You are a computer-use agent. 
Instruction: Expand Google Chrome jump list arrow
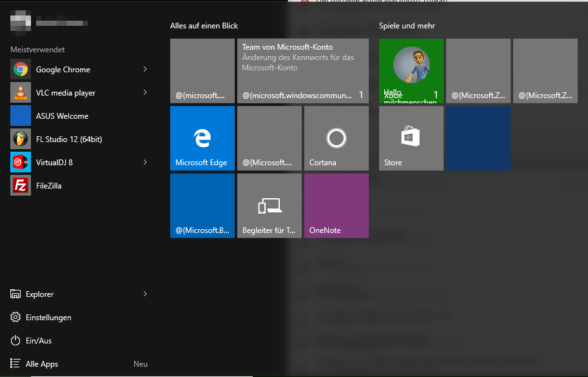145,70
